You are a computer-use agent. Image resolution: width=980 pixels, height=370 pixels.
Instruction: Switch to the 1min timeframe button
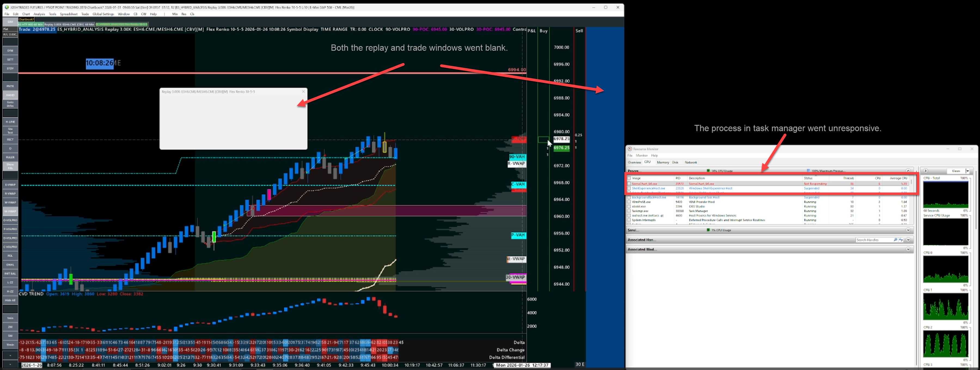click(x=10, y=318)
